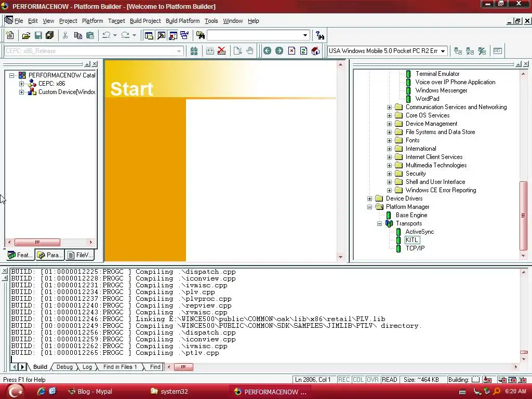Collapse the Transports catalog node

[x=380, y=223]
